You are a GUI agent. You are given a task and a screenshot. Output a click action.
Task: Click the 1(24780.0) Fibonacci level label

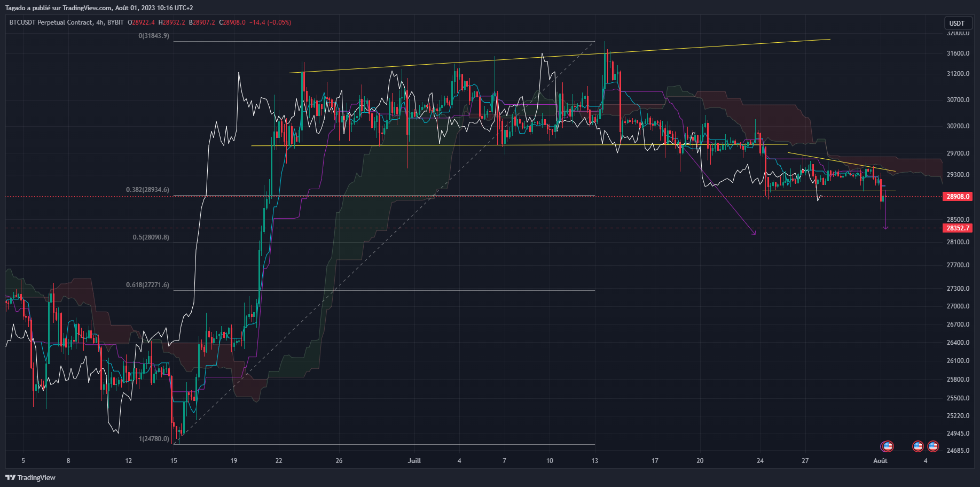[x=154, y=438]
